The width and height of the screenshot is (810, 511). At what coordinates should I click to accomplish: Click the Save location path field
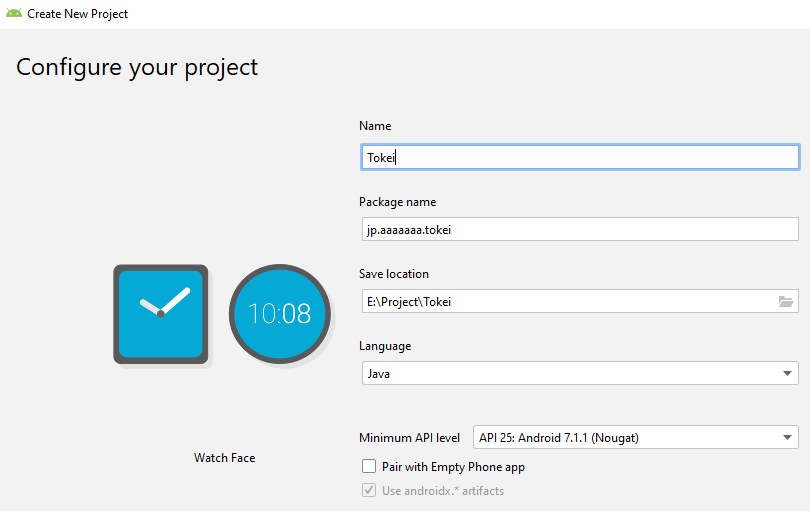pos(565,301)
